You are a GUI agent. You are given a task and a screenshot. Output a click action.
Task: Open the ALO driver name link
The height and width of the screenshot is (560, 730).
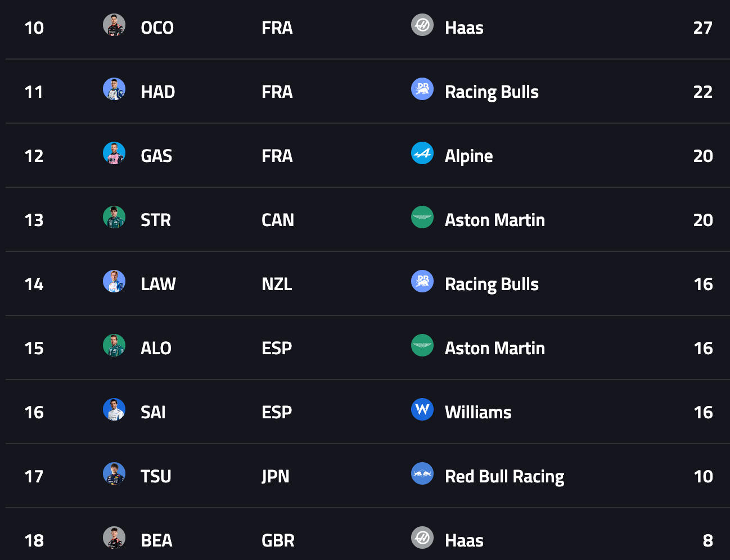pyautogui.click(x=156, y=348)
